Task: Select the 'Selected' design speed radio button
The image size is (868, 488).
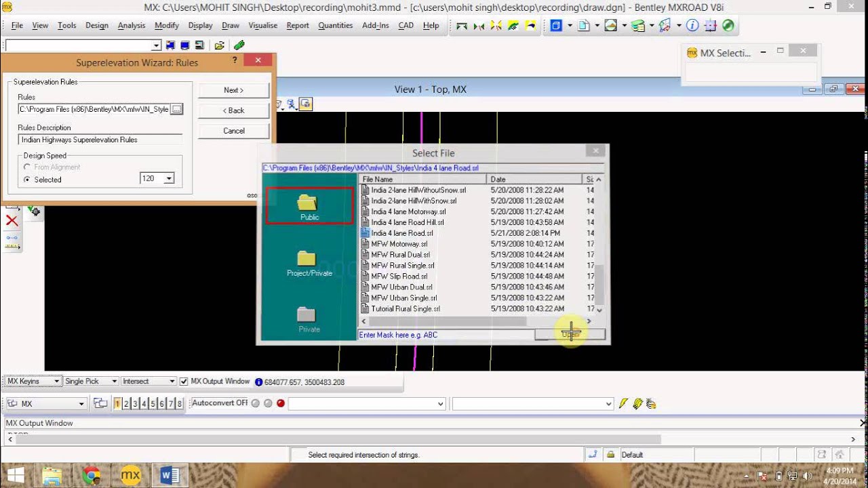Action: (x=27, y=180)
